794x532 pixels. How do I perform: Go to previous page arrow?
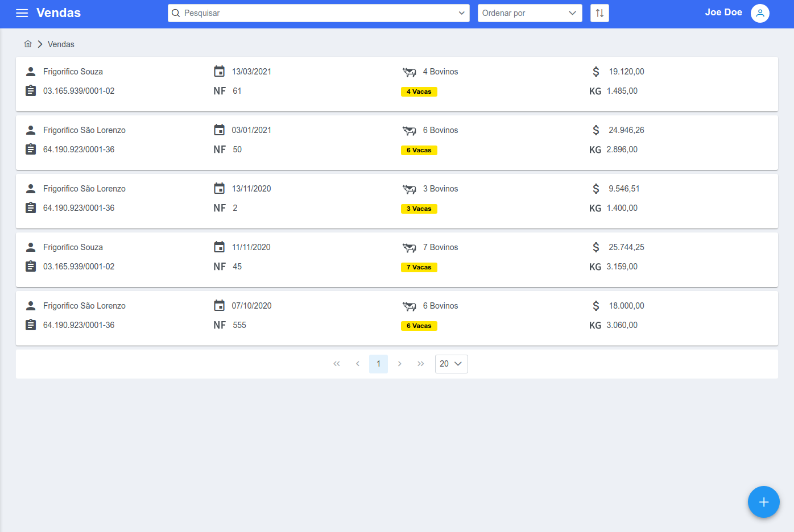click(x=357, y=364)
